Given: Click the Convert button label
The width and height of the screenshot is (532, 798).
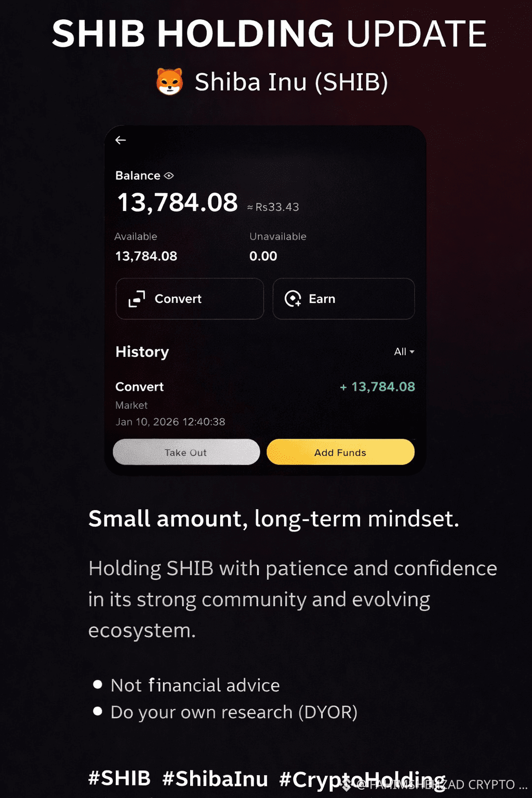Looking at the screenshot, I should (178, 299).
